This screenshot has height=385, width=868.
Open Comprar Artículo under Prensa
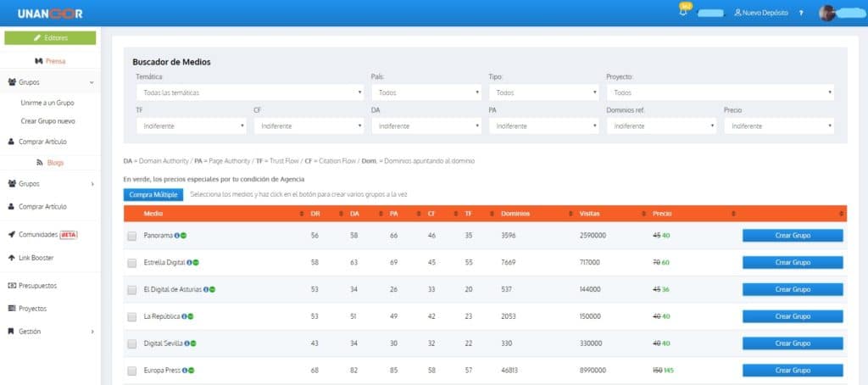37,142
